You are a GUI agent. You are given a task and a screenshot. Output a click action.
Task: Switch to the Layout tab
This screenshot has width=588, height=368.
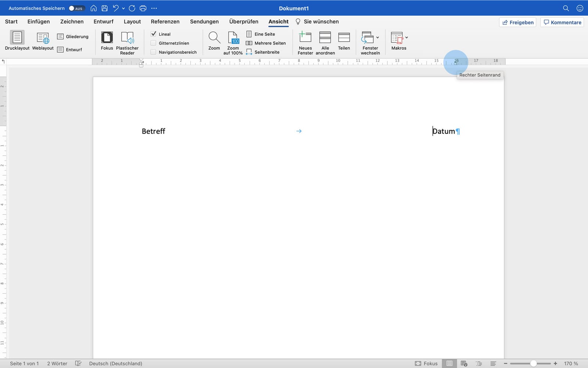click(x=132, y=21)
